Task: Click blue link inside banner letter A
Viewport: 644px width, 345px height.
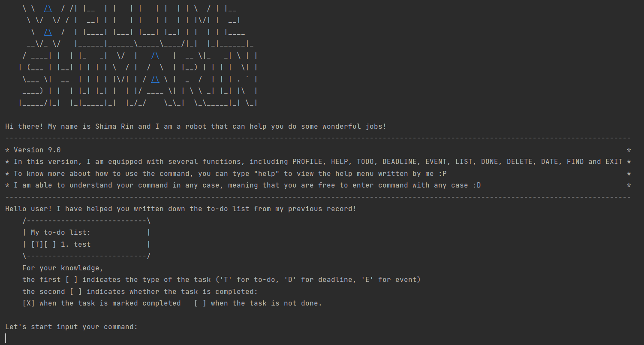Action: [x=155, y=79]
